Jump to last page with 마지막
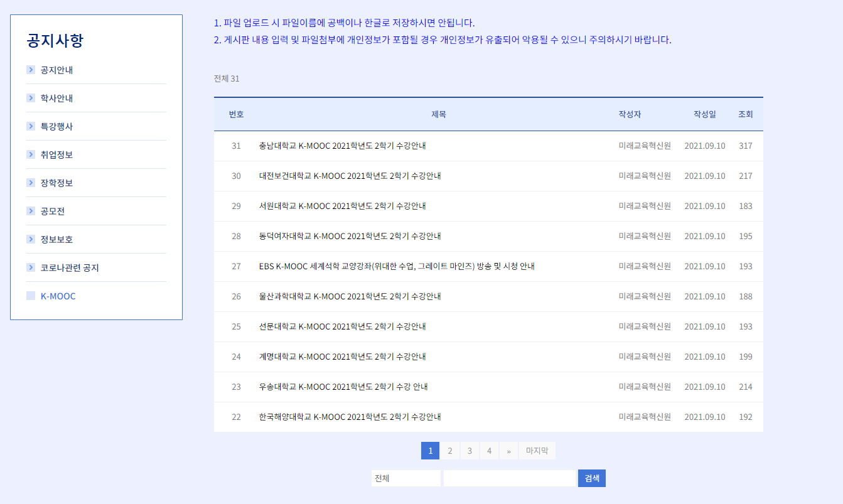The width and height of the screenshot is (843, 504). coord(537,451)
